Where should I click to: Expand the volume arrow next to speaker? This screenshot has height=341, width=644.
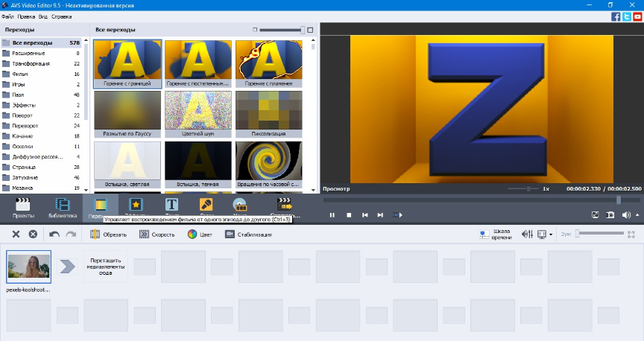click(637, 215)
